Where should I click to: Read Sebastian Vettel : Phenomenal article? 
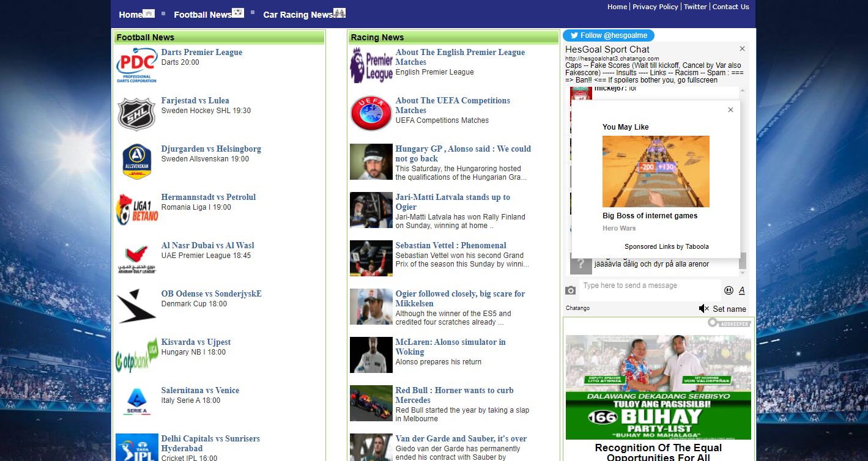[x=451, y=246]
